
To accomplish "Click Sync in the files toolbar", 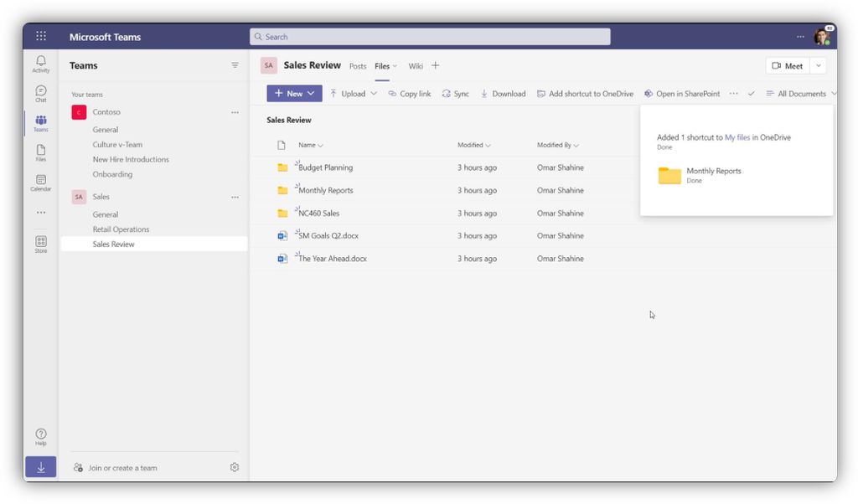I will 455,94.
